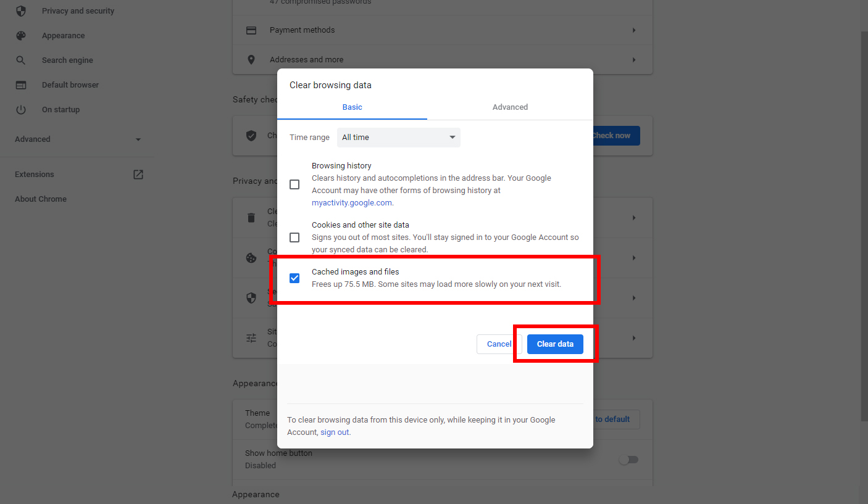This screenshot has height=504, width=868.
Task: Click the On startup power icon
Action: (x=21, y=110)
